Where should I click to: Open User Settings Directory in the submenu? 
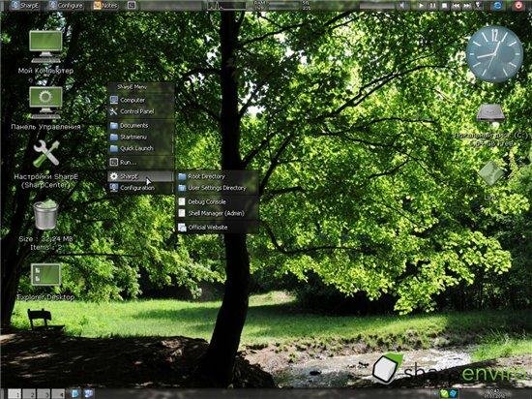point(217,188)
